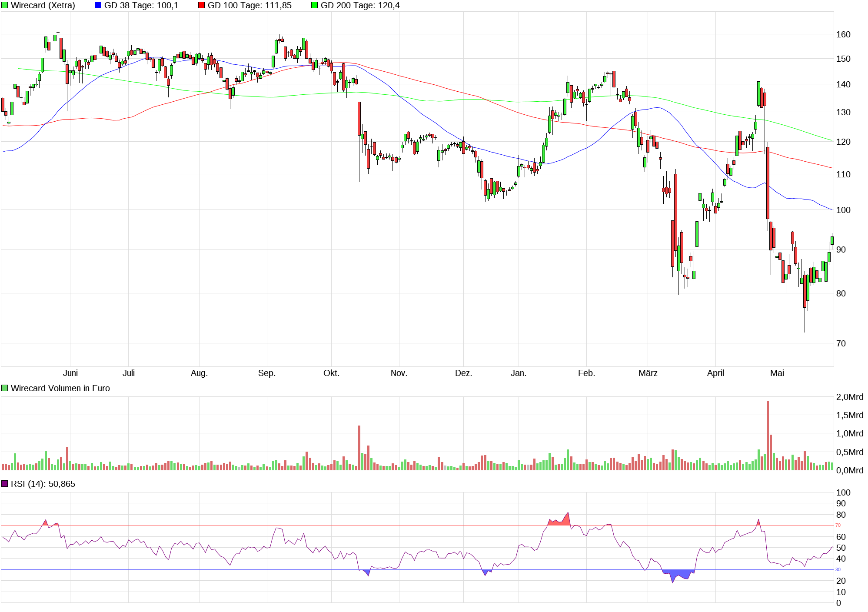Screen dimensions: 868x612
Task: Click the red RSI 70 threshold label
Action: click(x=838, y=525)
